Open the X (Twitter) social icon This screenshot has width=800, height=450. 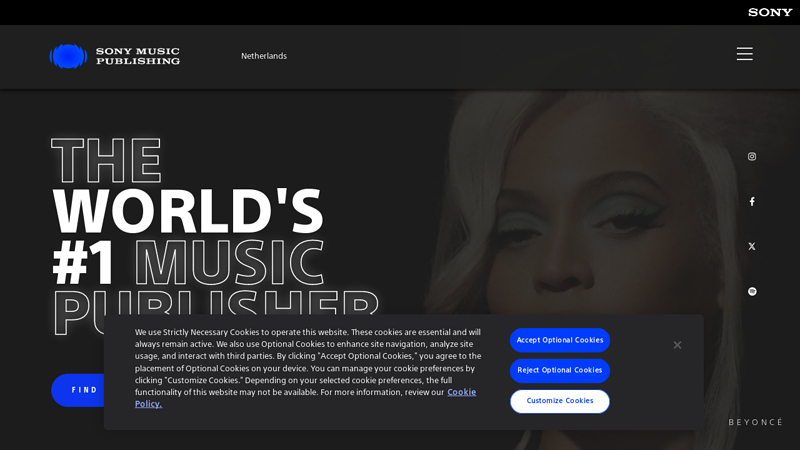click(x=752, y=246)
